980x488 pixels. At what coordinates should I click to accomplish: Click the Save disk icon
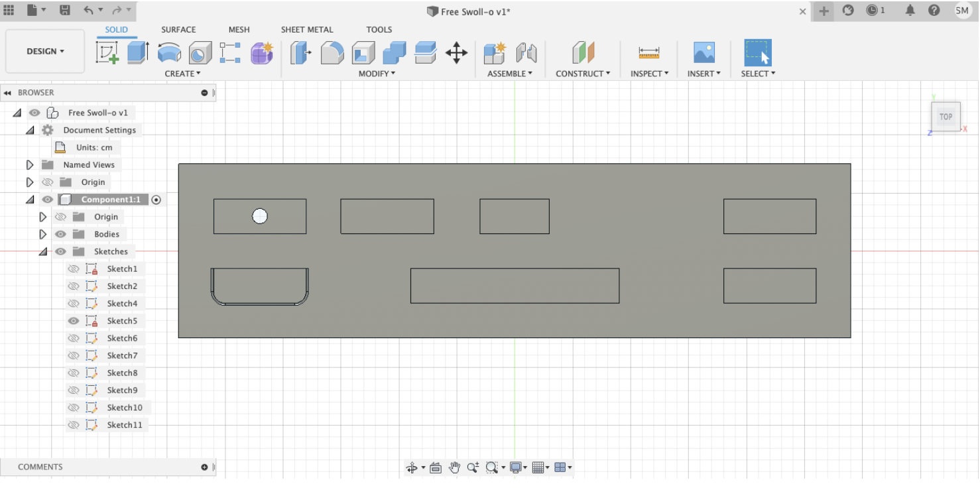coord(65,11)
